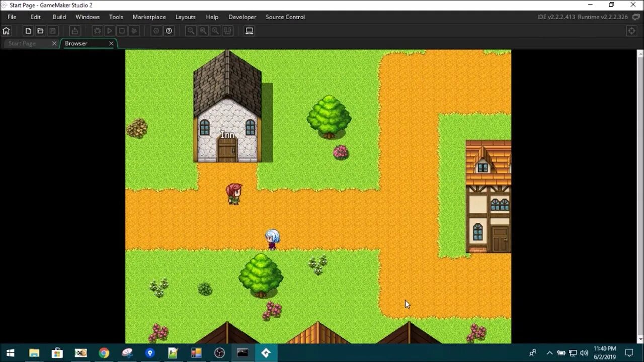Open File Explorer from the taskbar
This screenshot has height=362, width=644.
(34, 353)
